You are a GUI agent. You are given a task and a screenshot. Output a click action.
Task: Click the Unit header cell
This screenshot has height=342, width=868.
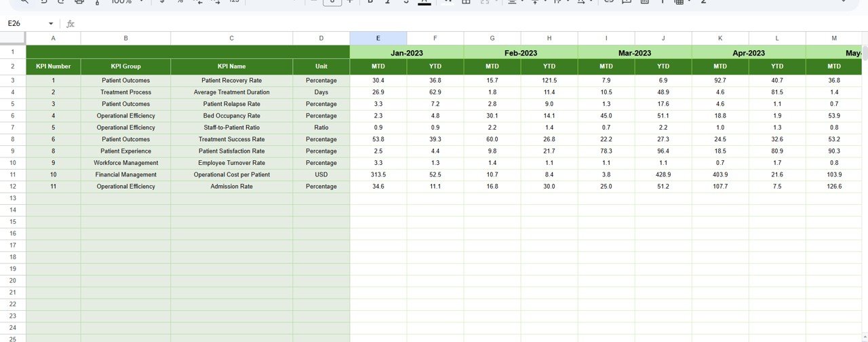[321, 66]
